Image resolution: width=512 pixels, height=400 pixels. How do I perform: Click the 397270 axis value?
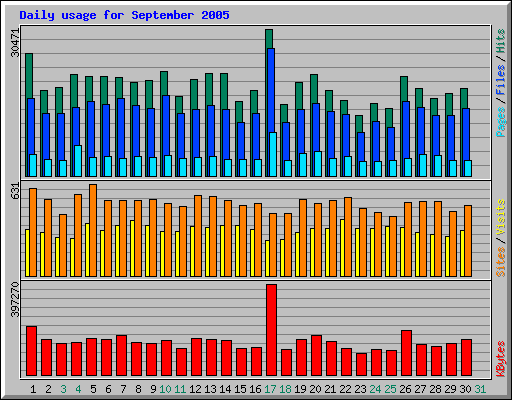point(15,300)
